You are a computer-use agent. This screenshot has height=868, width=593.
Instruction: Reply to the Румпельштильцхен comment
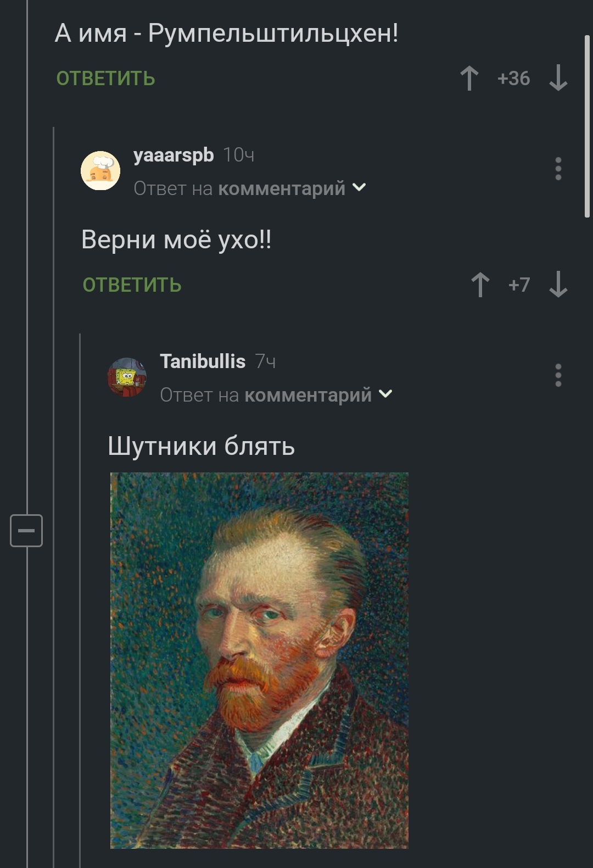click(x=105, y=79)
